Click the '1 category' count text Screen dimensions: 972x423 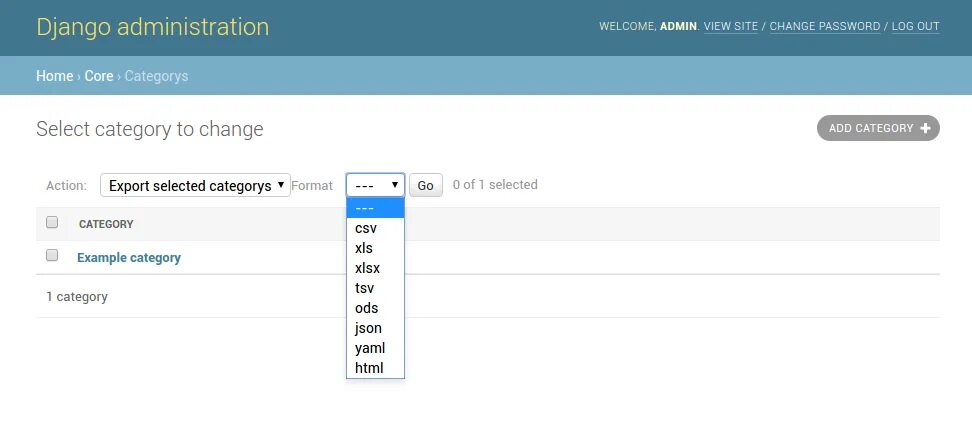(77, 296)
